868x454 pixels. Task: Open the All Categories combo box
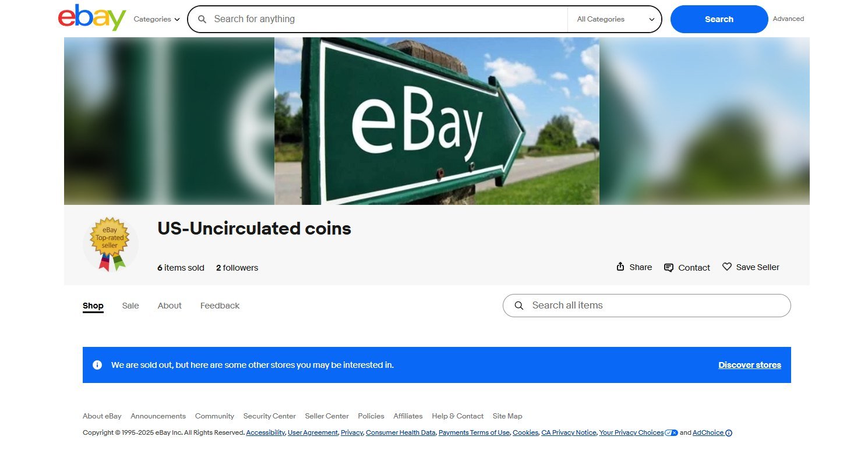pyautogui.click(x=615, y=19)
